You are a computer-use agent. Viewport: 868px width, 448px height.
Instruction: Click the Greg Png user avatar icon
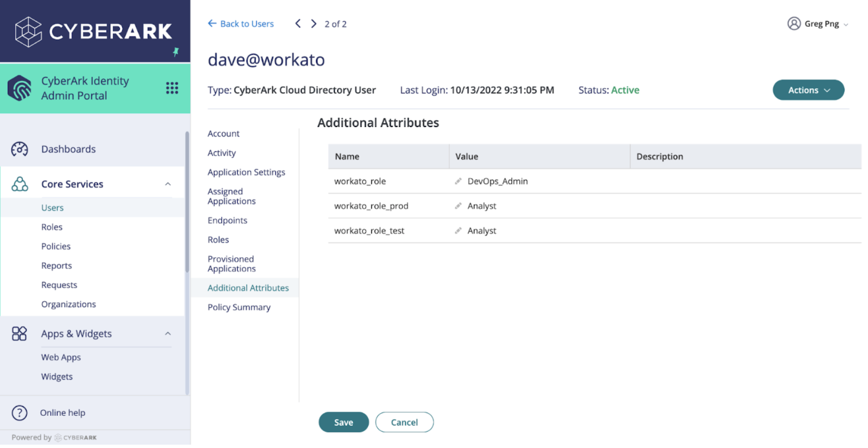[794, 23]
